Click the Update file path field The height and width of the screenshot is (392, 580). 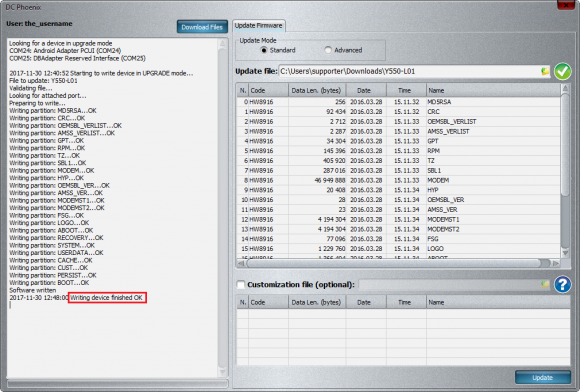click(409, 71)
